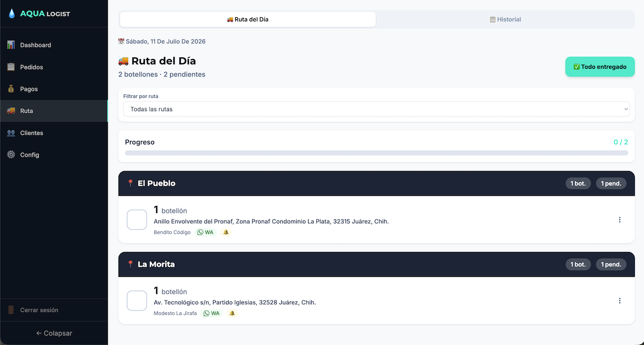Click the Anillo Envolvente del Pronaf address
Screen dimensions: 644x345
click(x=271, y=222)
